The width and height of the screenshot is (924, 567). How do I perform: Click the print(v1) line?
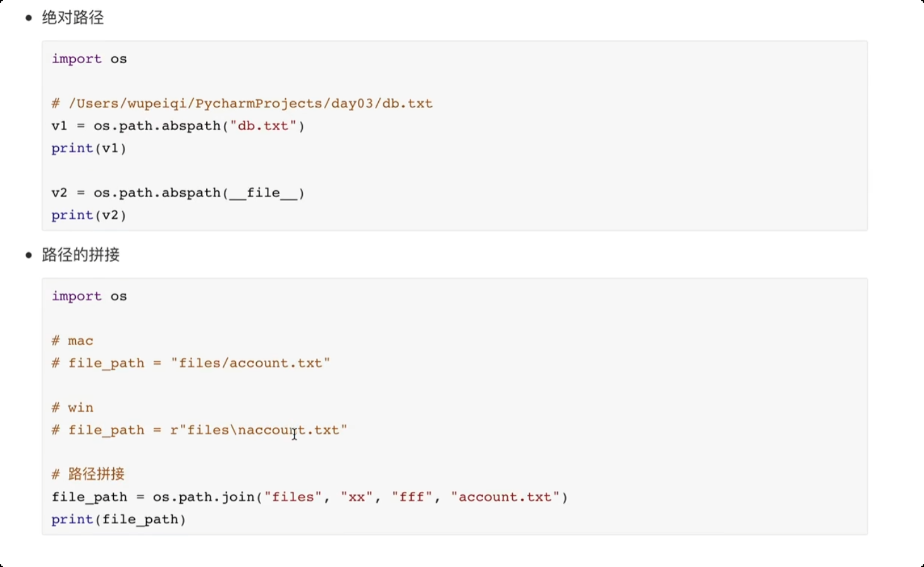pos(89,148)
